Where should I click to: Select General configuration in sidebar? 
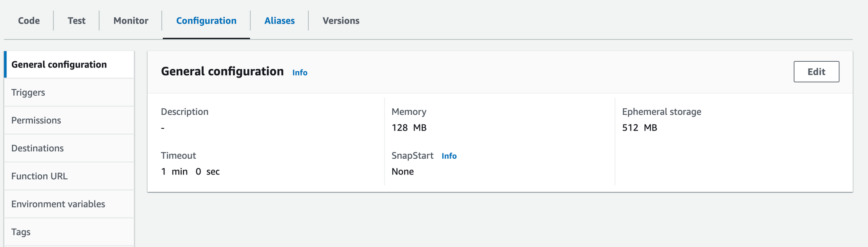pyautogui.click(x=69, y=64)
